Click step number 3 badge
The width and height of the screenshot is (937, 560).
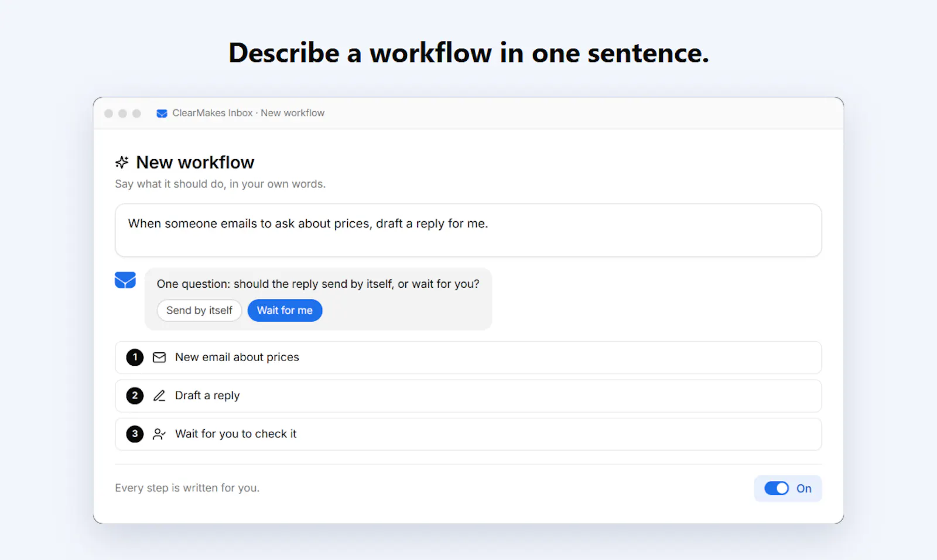tap(135, 434)
